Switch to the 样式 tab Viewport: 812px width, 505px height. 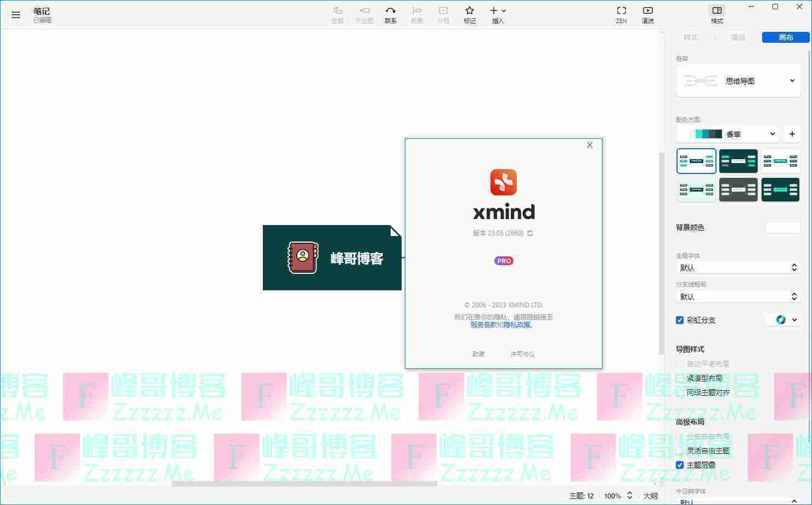690,37
